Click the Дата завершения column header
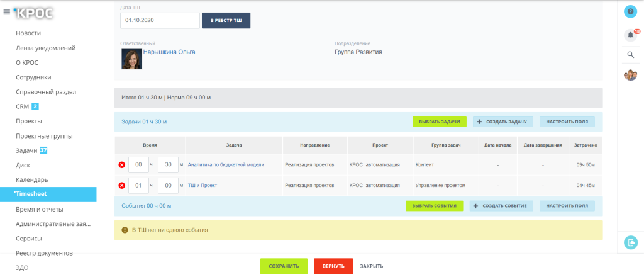The width and height of the screenshot is (644, 277). (x=543, y=145)
